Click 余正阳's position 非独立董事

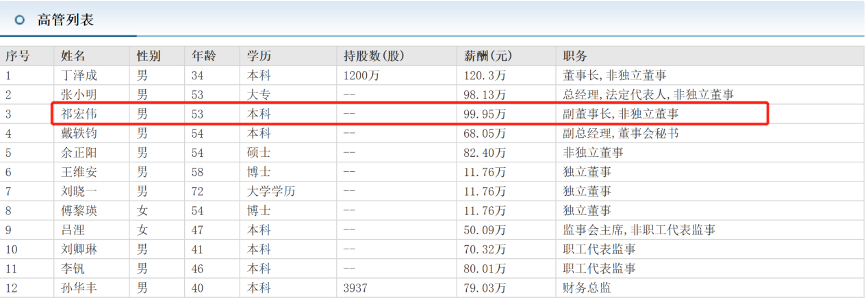[x=592, y=152]
